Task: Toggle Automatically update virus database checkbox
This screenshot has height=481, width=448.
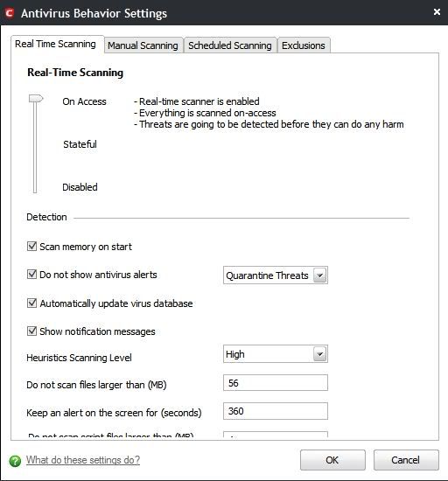Action: [x=31, y=303]
